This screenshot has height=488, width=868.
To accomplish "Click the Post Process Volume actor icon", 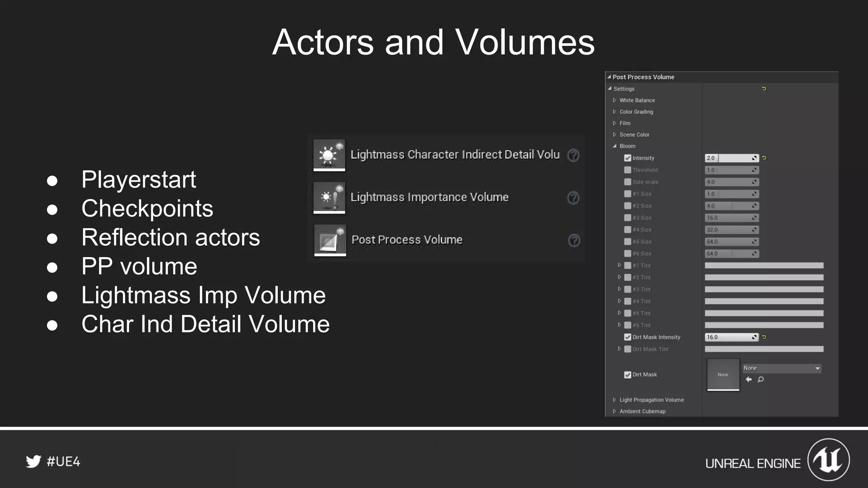I will [x=330, y=240].
